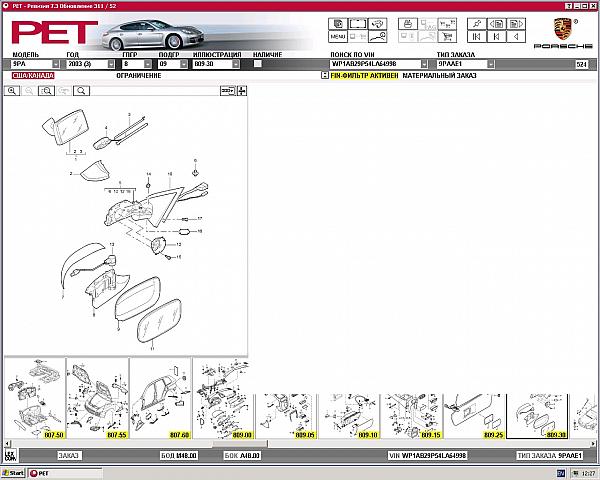Click the system tray language indicator icon
600x480 pixels.
[x=561, y=473]
